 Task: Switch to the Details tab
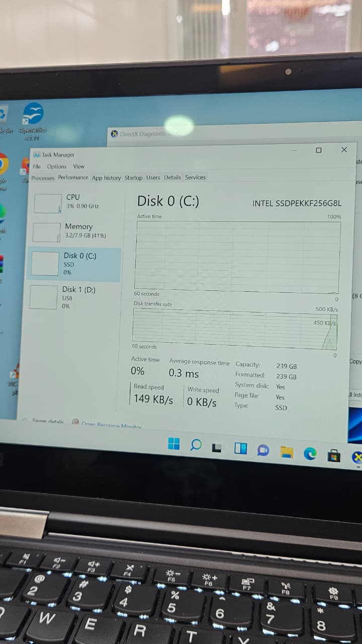[172, 177]
